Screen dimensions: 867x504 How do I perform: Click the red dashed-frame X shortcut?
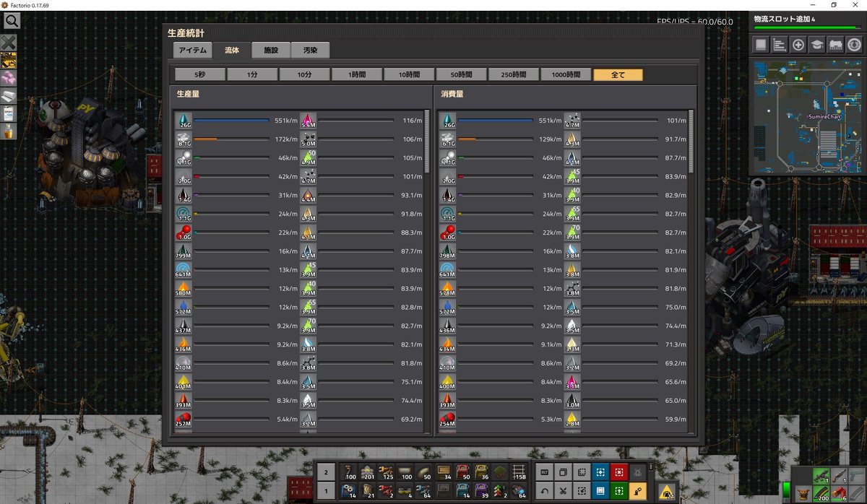pyautogui.click(x=618, y=473)
